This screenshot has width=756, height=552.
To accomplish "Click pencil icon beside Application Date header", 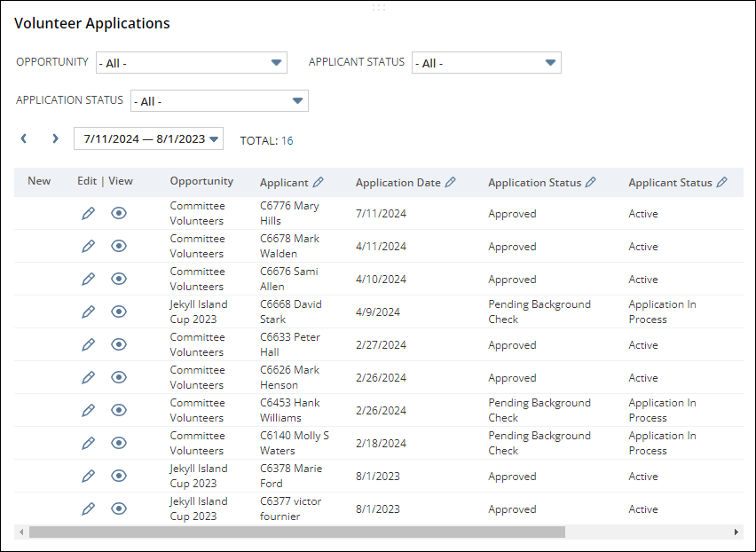I will pos(450,182).
